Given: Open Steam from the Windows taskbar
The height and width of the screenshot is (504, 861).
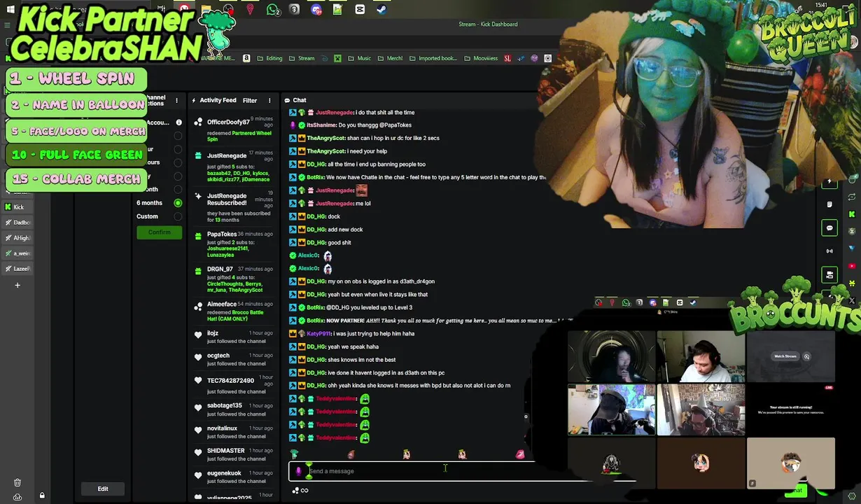Looking at the screenshot, I should click(381, 10).
